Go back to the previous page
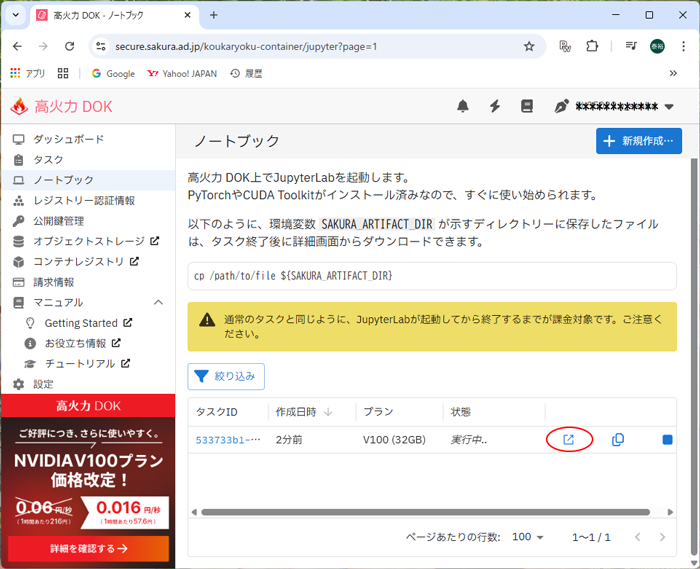 [x=17, y=46]
